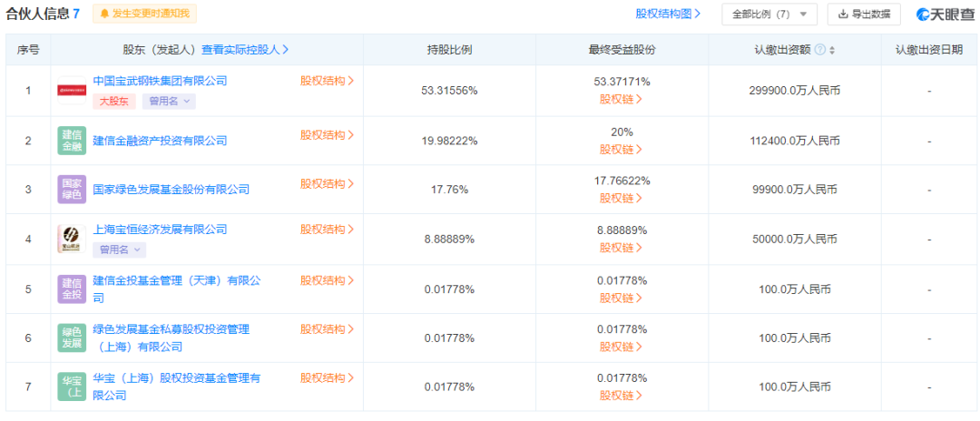980x421 pixels.
Task: View 股权链 for 国家绿色发展基金
Action: point(622,199)
